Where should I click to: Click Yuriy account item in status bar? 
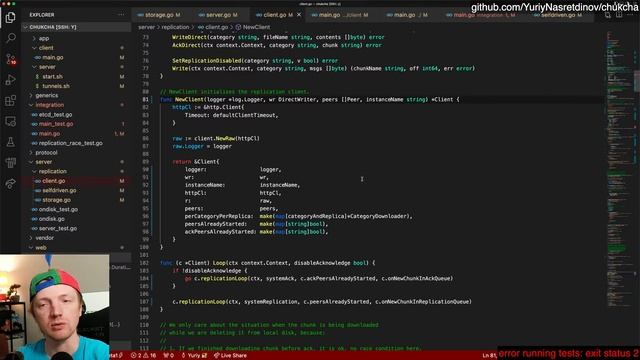[194, 356]
